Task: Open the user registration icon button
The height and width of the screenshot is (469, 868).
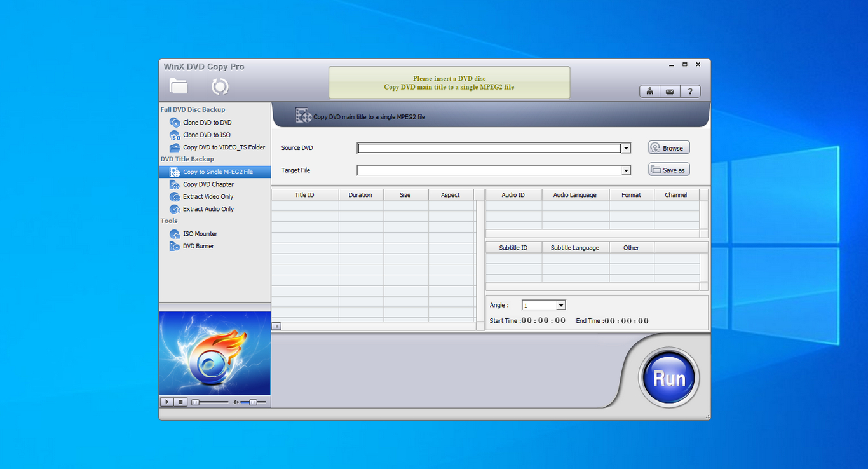Action: click(x=649, y=92)
